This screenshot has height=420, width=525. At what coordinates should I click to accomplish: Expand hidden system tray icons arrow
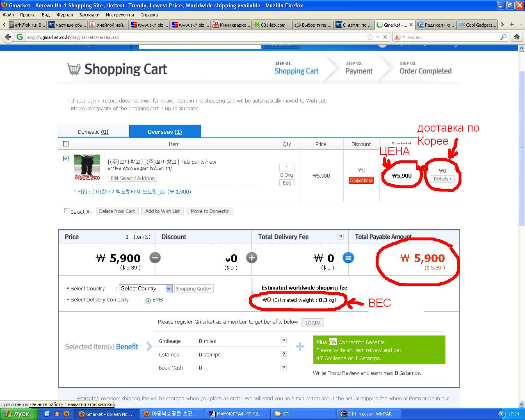point(501,414)
